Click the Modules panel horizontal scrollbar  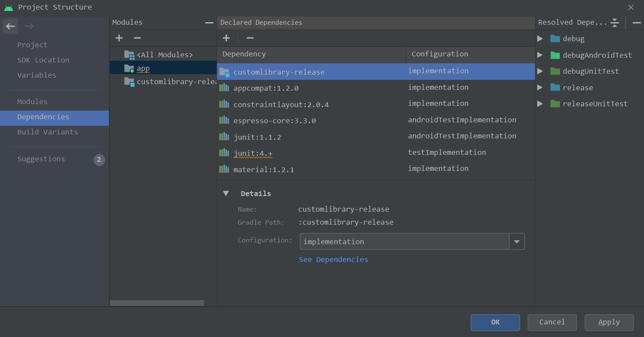pyautogui.click(x=157, y=303)
